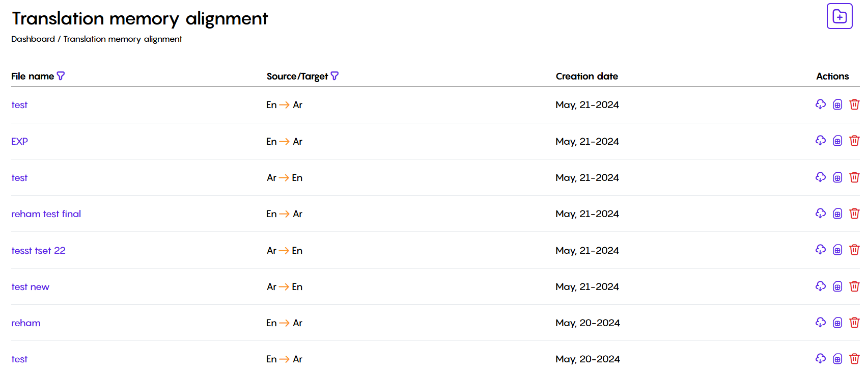Click the Translation memory alignment breadcrumb text
The image size is (868, 370).
(123, 39)
